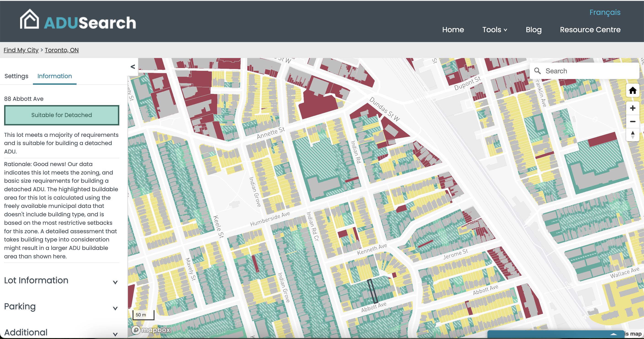This screenshot has width=644, height=339.
Task: Click into the map Search field
Action: [588, 71]
